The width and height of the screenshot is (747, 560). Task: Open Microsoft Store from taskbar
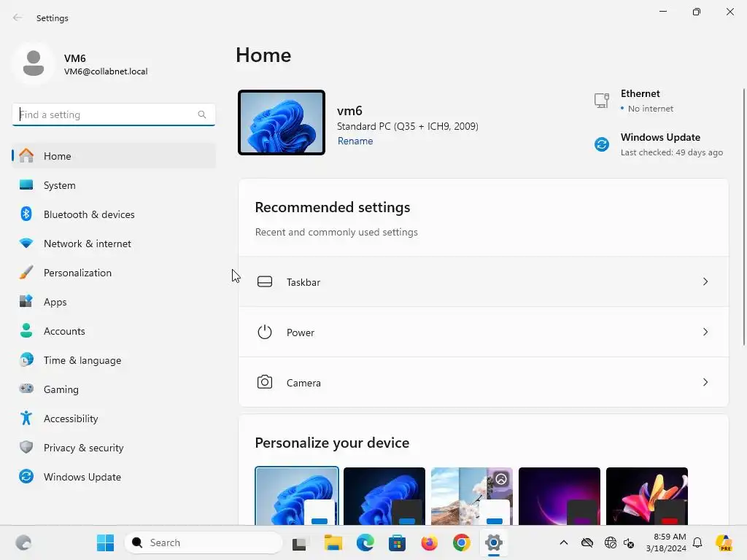(398, 542)
